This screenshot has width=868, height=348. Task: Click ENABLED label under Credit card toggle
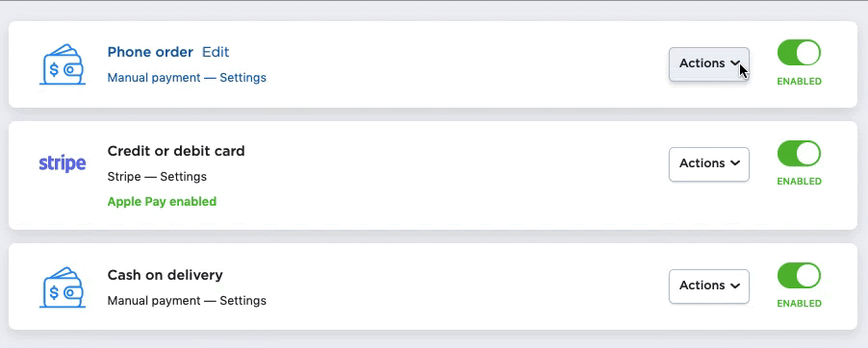[x=799, y=182]
